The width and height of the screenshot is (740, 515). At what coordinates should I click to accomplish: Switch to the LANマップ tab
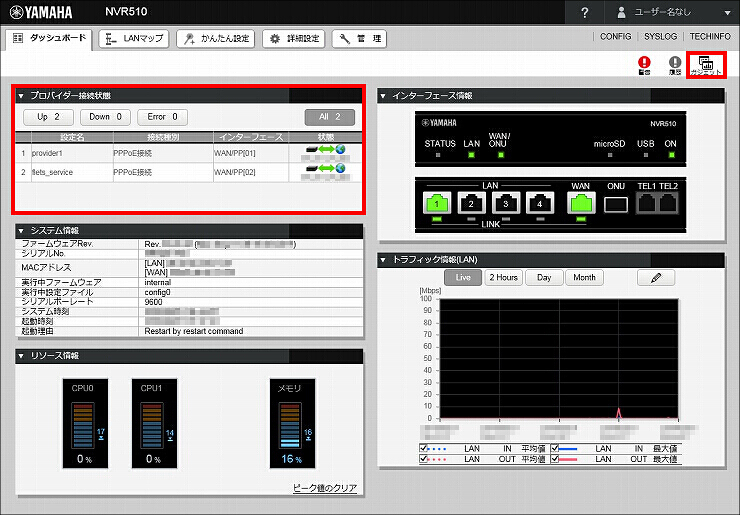pyautogui.click(x=134, y=39)
